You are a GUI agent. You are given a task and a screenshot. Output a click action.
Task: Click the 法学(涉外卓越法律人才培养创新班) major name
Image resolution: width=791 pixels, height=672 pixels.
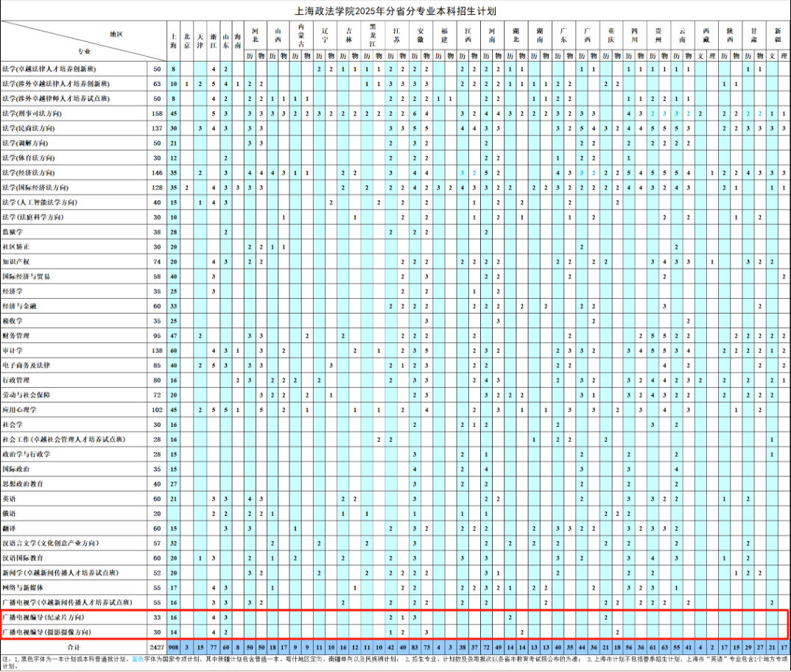(56, 84)
